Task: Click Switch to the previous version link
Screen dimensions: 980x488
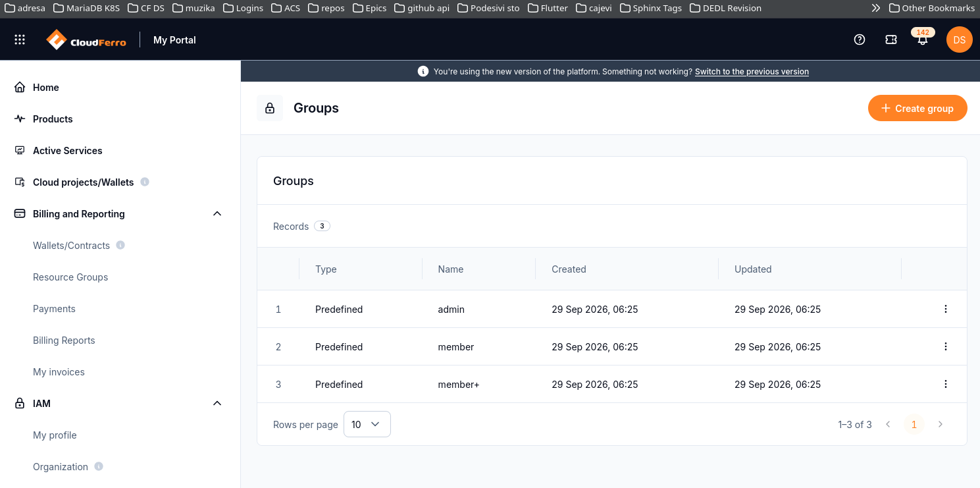Action: (752, 71)
